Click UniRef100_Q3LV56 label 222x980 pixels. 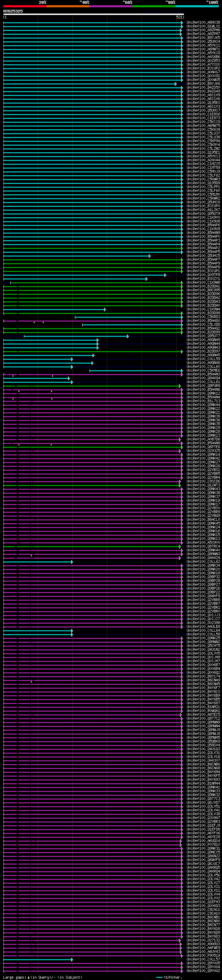pyautogui.click(x=203, y=875)
